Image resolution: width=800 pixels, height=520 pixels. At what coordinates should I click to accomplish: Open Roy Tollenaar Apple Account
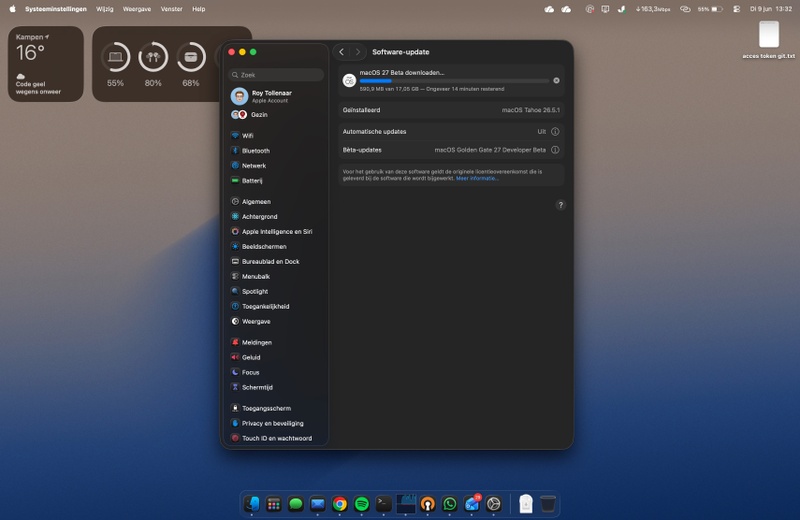coord(276,96)
